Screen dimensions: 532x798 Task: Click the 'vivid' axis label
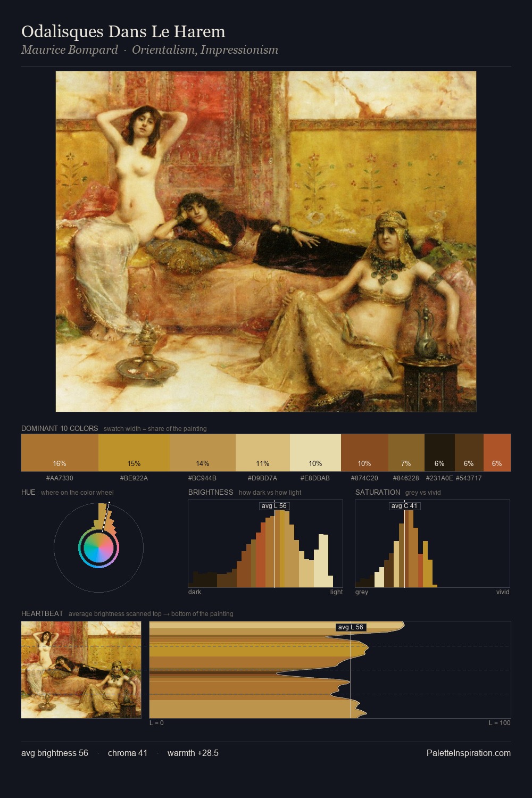[x=503, y=592]
